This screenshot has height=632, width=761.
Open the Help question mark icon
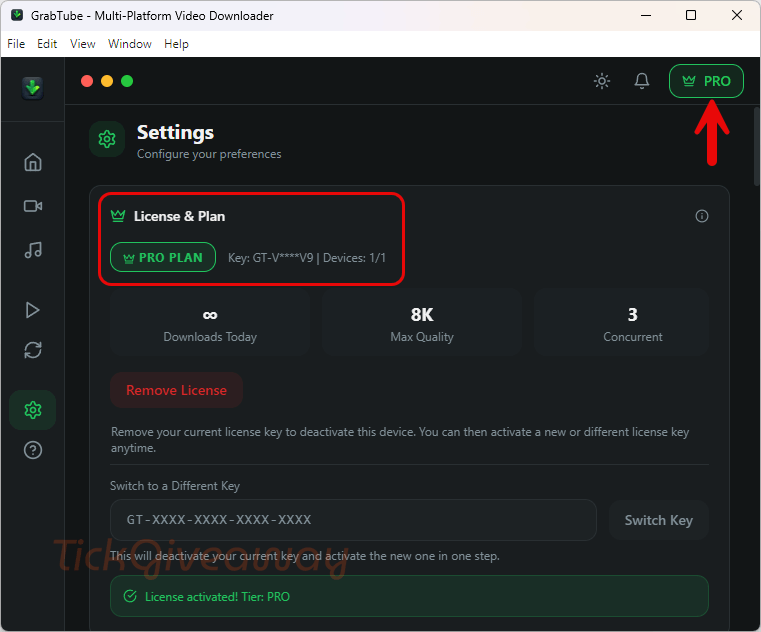tap(33, 450)
